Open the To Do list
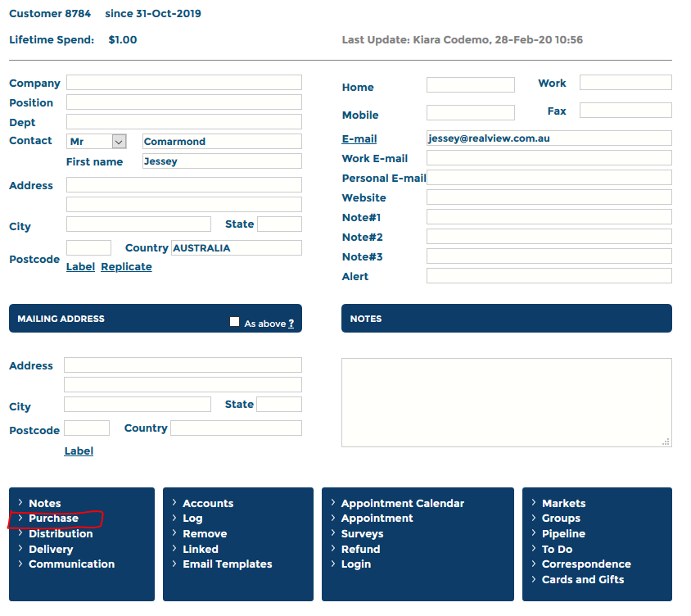The image size is (691, 616). 557,549
